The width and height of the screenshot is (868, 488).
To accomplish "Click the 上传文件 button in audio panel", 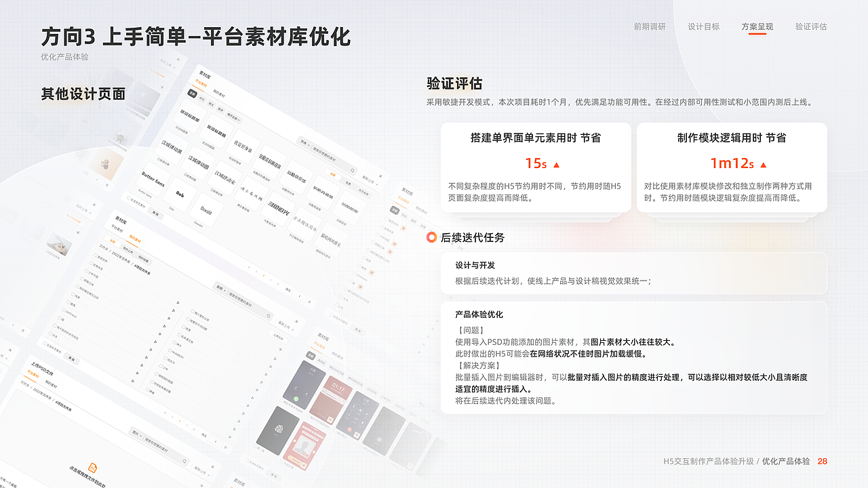I will pos(278,335).
